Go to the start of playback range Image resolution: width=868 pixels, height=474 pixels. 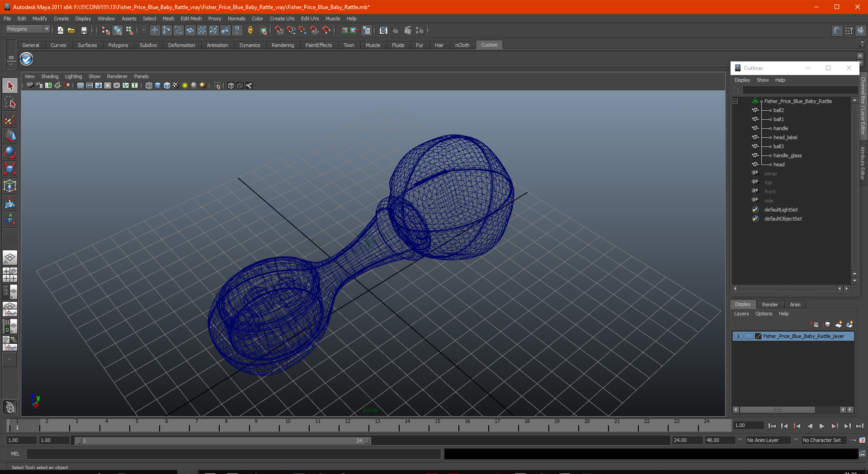coord(772,426)
